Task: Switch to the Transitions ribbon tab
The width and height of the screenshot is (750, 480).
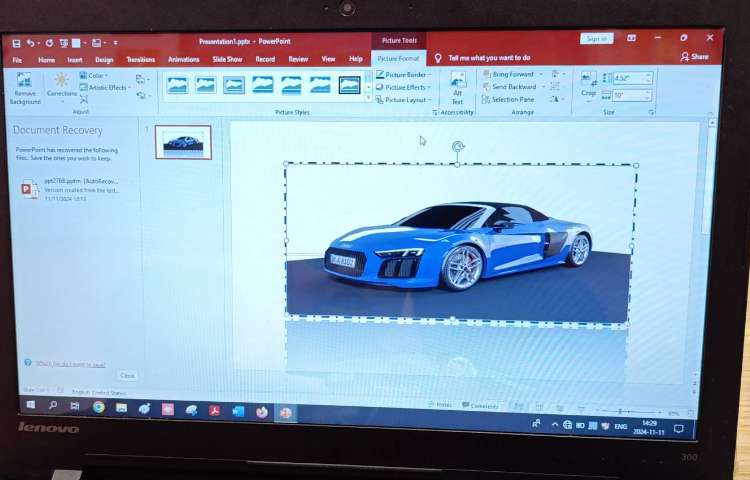Action: click(140, 59)
